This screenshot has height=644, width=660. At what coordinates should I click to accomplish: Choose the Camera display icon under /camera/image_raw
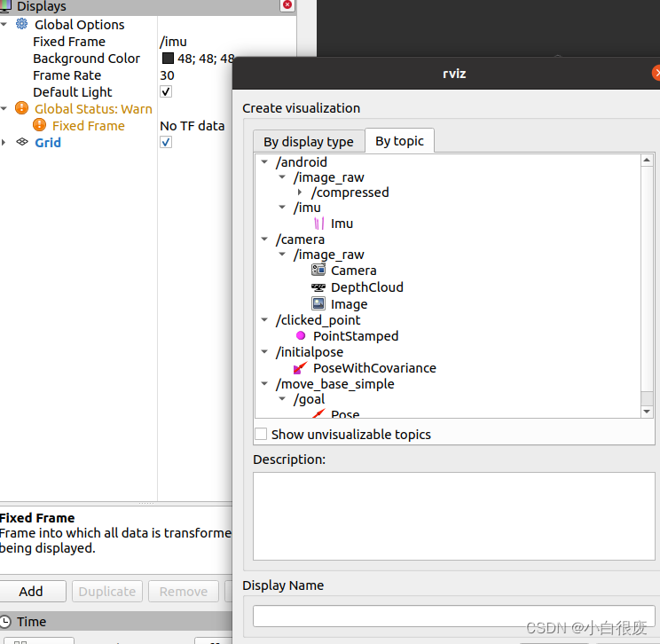(318, 270)
